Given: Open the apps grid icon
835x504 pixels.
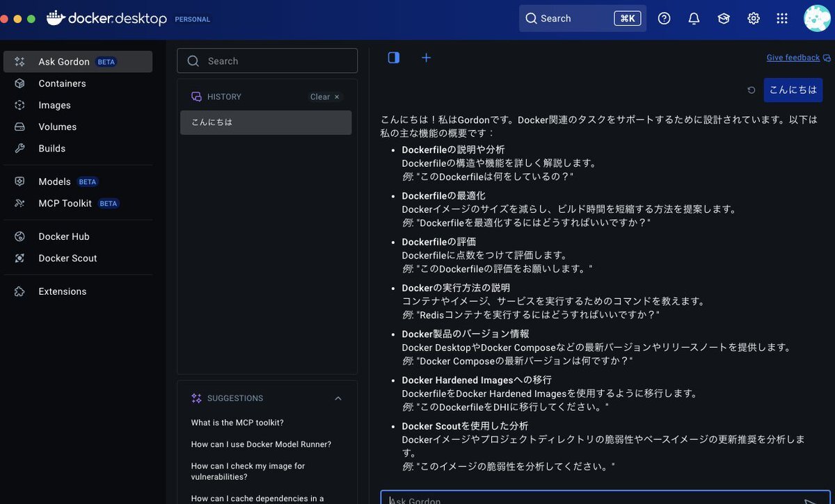Looking at the screenshot, I should pos(782,19).
